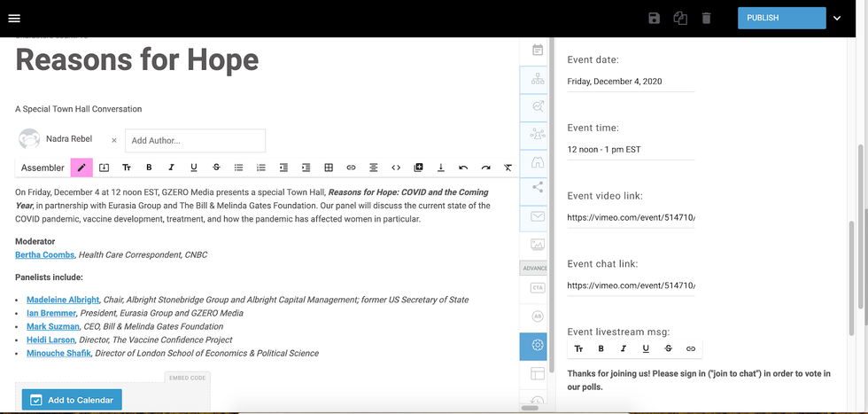Image resolution: width=868 pixels, height=414 pixels.
Task: Click the duplicate post icon
Action: tap(680, 18)
